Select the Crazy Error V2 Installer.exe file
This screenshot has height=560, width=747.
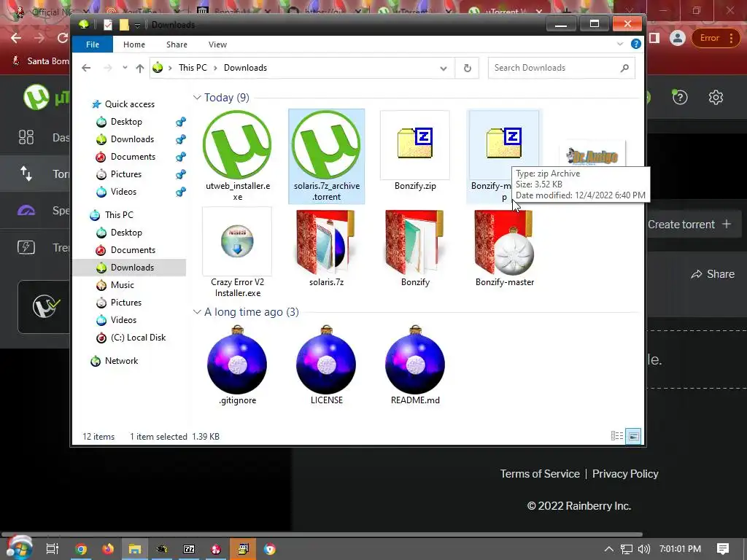click(237, 252)
